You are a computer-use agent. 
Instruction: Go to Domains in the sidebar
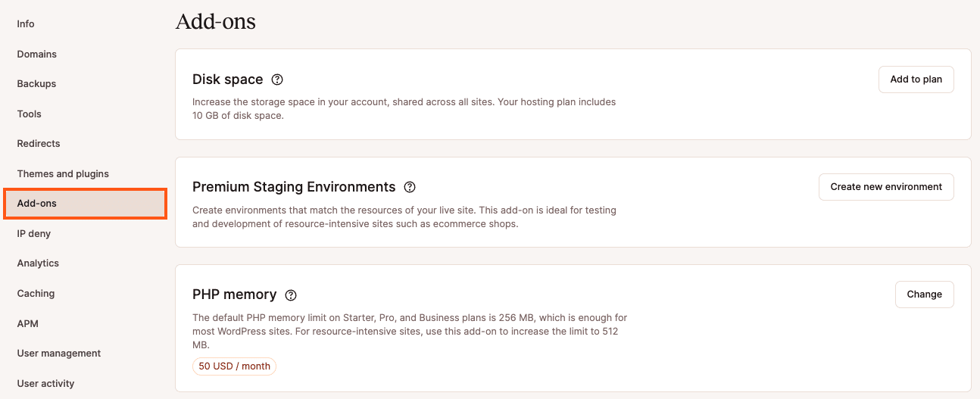pos(37,55)
